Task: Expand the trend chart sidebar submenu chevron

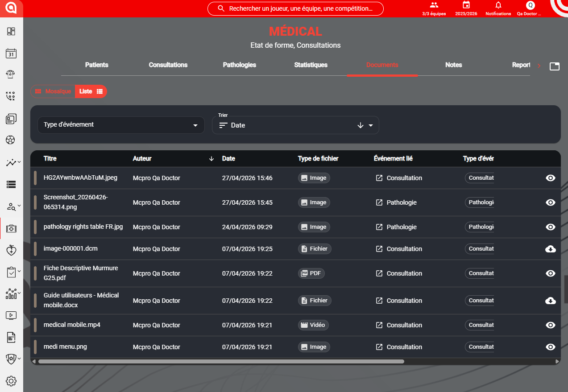Action: (19, 162)
